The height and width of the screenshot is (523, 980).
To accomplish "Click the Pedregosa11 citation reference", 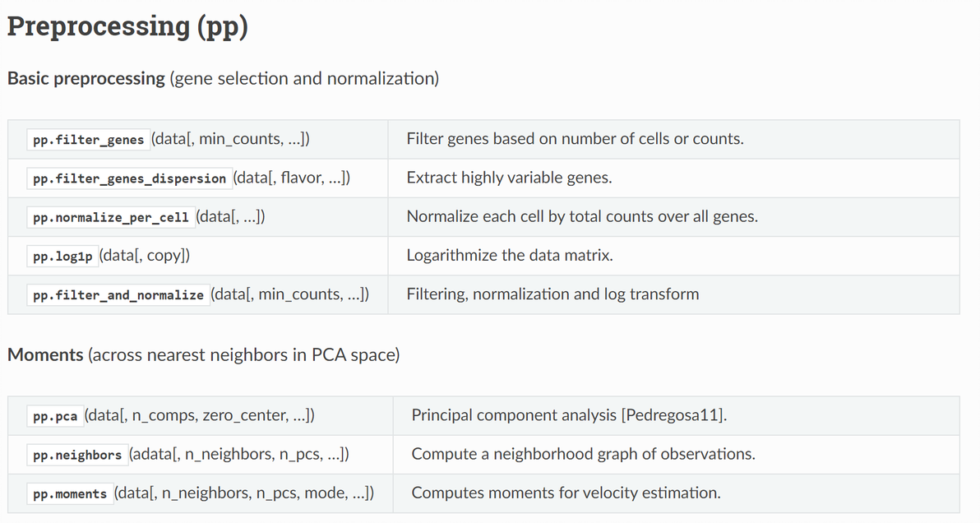I will click(674, 414).
